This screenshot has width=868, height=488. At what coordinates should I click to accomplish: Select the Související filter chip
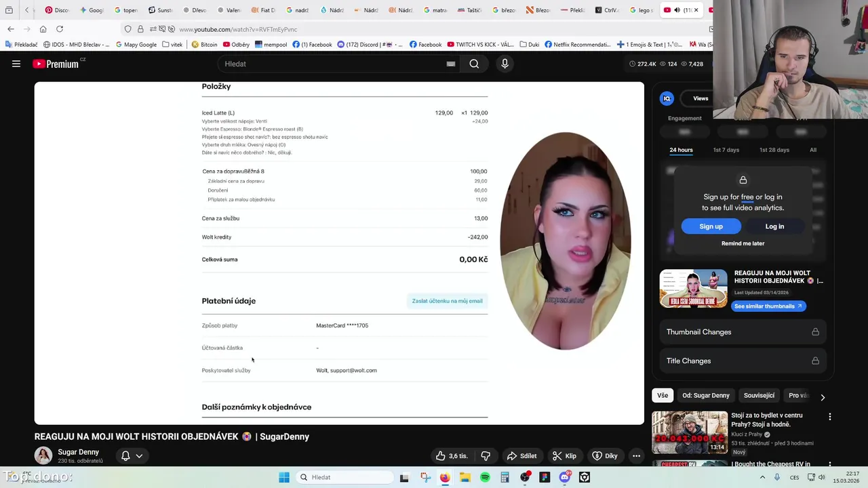click(759, 395)
